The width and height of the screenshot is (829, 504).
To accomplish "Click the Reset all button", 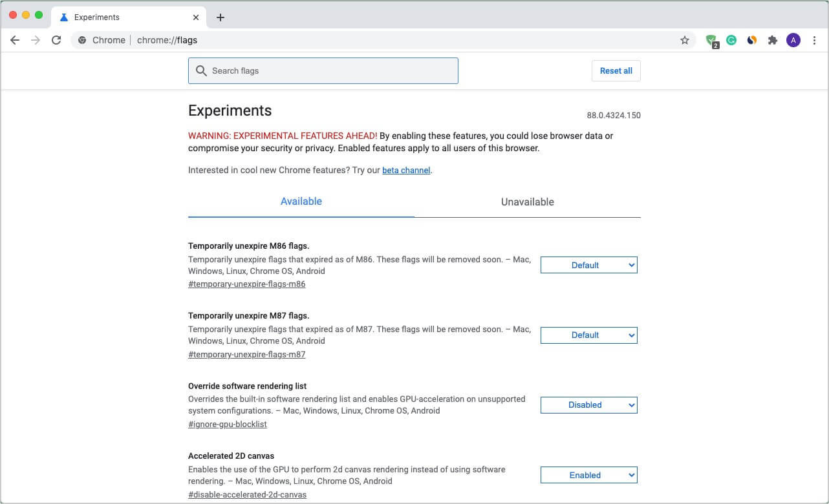I will 616,71.
